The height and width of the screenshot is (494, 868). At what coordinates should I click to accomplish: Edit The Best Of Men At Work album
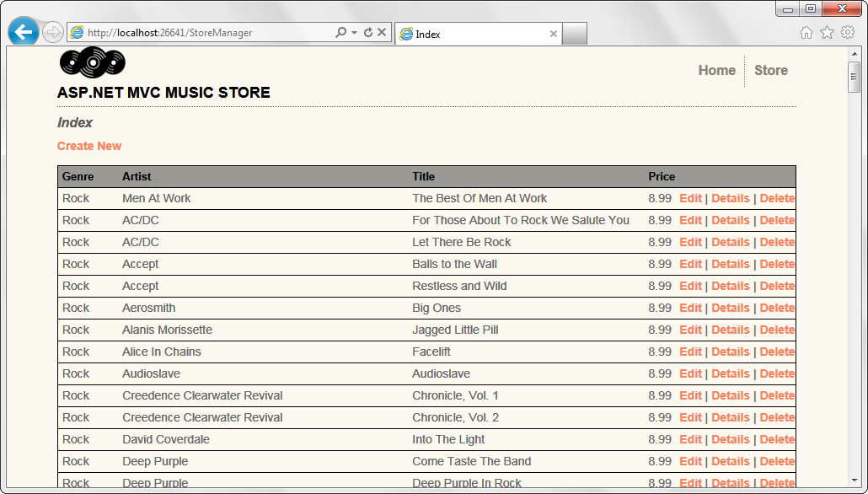click(690, 198)
